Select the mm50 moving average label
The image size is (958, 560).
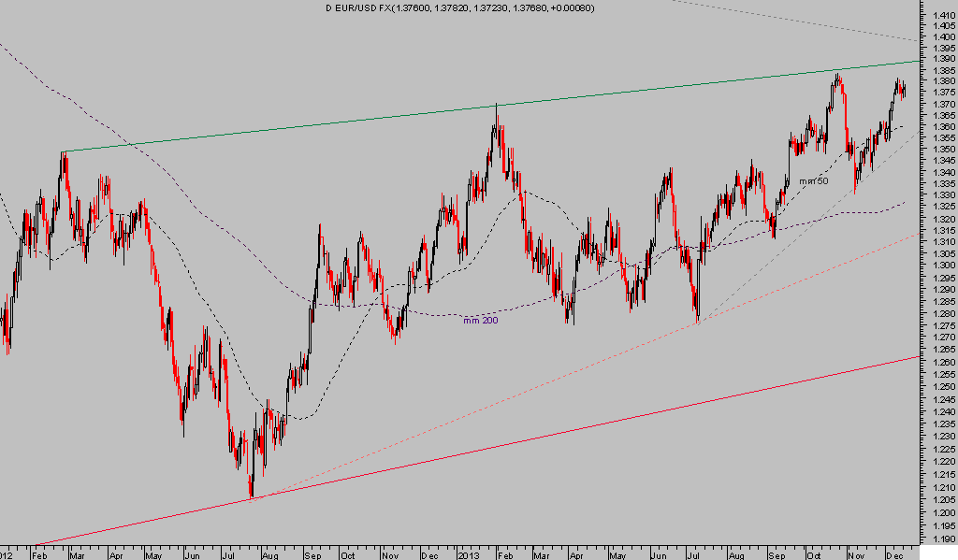[813, 179]
